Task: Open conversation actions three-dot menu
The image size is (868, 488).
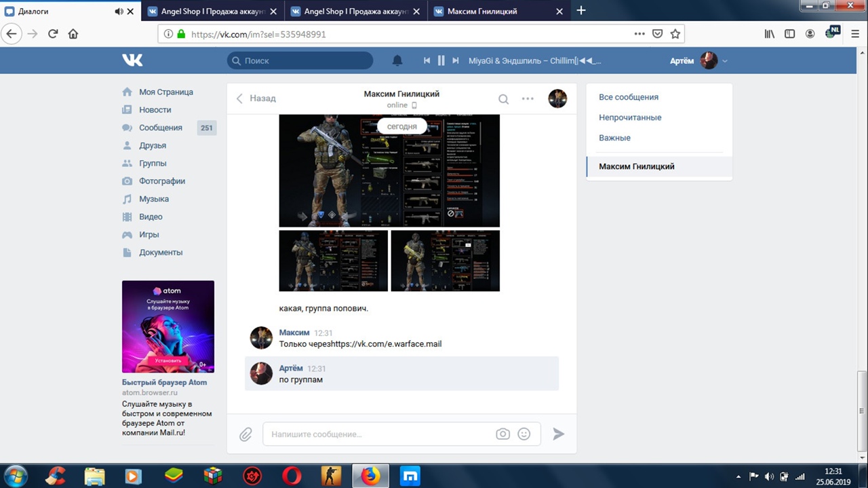Action: [528, 99]
